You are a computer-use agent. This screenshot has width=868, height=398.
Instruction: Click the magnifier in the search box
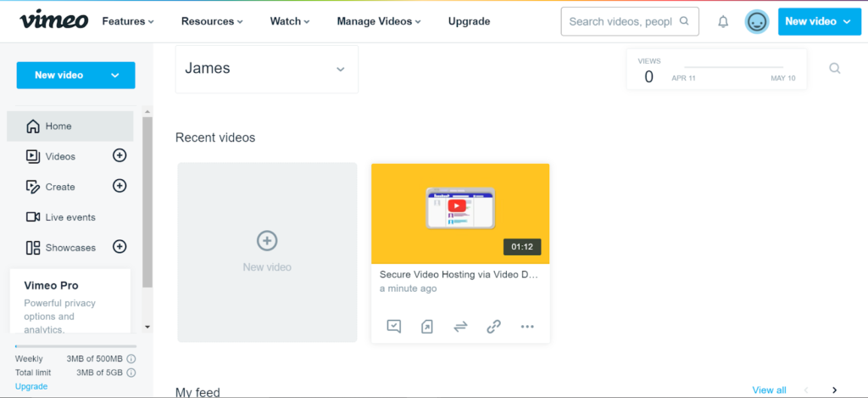coord(684,21)
